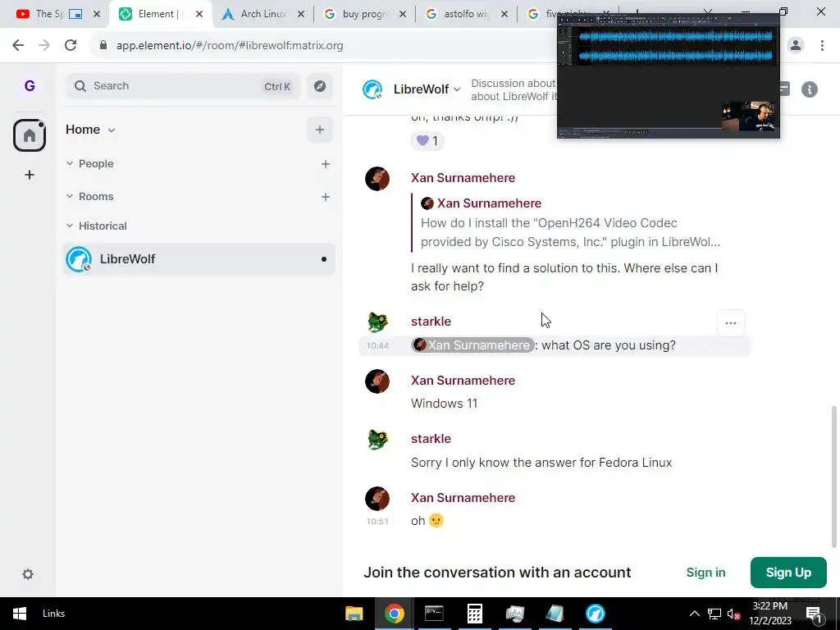The height and width of the screenshot is (630, 840).
Task: Close the Arch Linux tab
Action: (x=301, y=14)
